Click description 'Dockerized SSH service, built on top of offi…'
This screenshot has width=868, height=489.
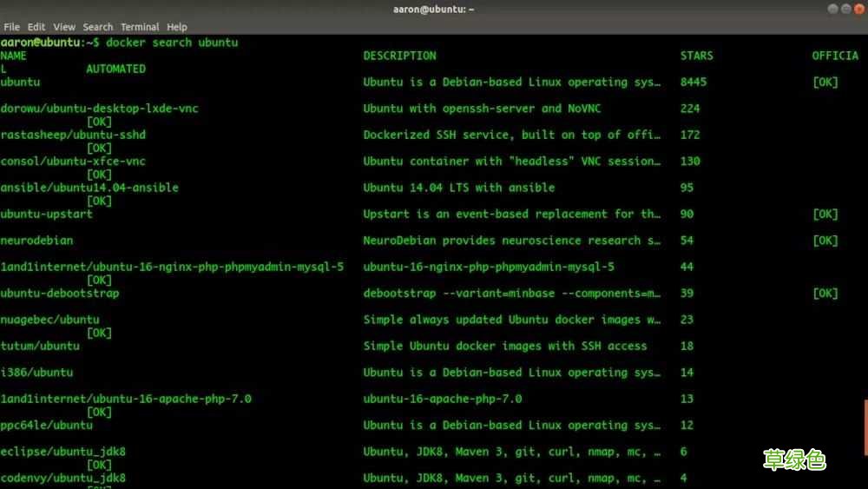[x=512, y=135]
